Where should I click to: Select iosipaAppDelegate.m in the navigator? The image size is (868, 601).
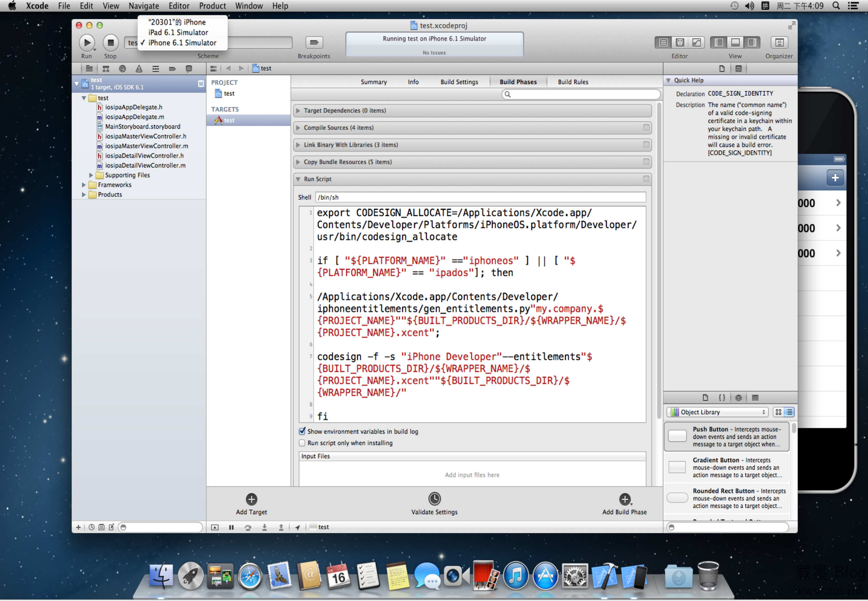[x=135, y=117]
